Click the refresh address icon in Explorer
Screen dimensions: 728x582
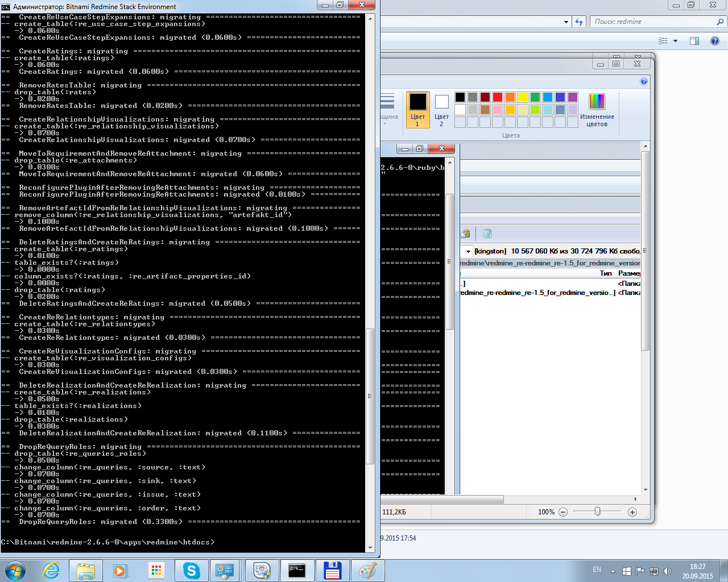tap(579, 22)
